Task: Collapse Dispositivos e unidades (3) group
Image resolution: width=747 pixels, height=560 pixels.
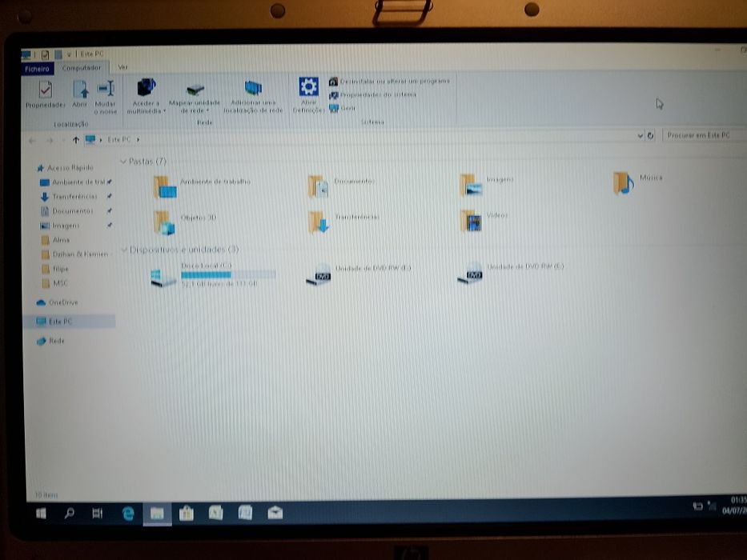Action: coord(124,250)
